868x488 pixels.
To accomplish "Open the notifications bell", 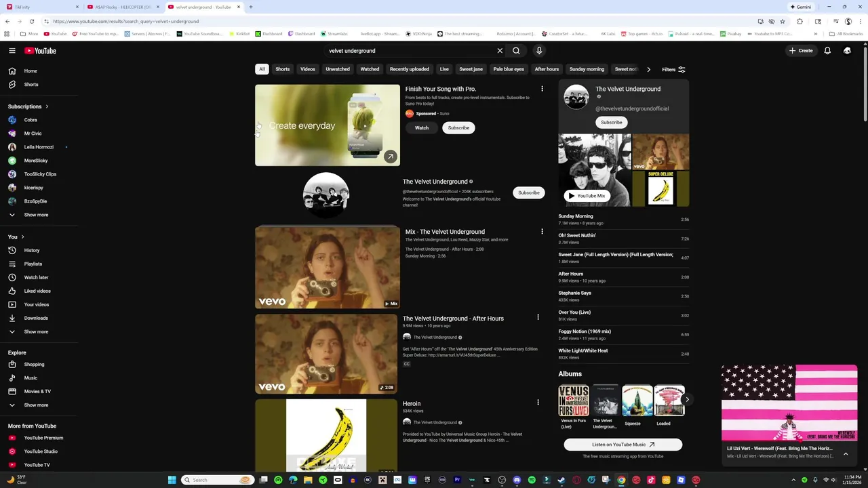I will pos(827,51).
